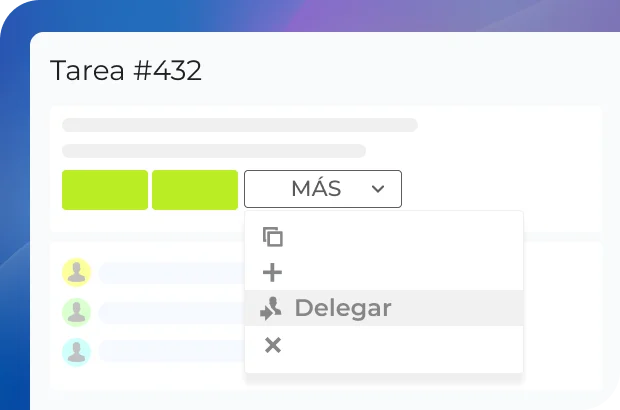Click the second lime green button
Screen dimensions: 620x410
195,190
